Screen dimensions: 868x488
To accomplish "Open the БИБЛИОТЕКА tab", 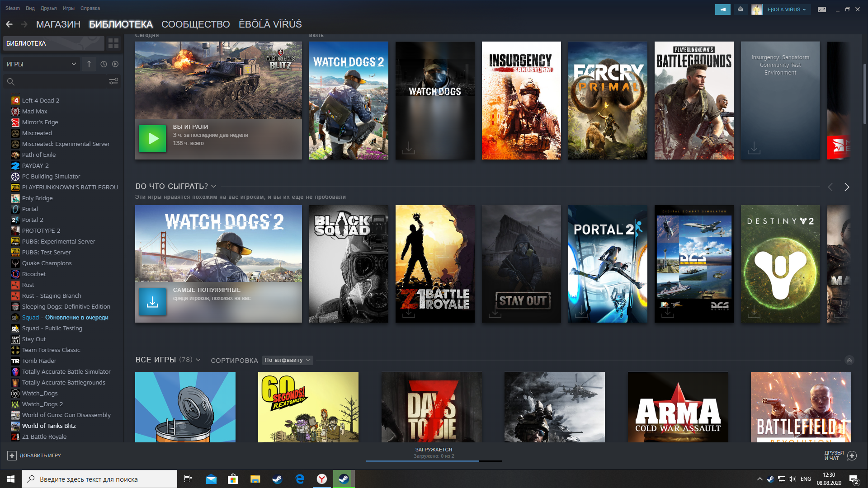I will coord(121,24).
